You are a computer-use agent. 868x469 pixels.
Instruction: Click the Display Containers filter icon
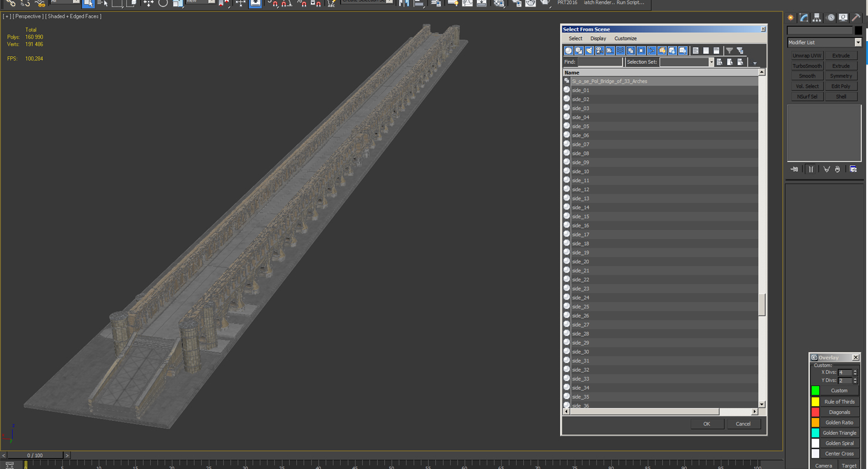662,51
